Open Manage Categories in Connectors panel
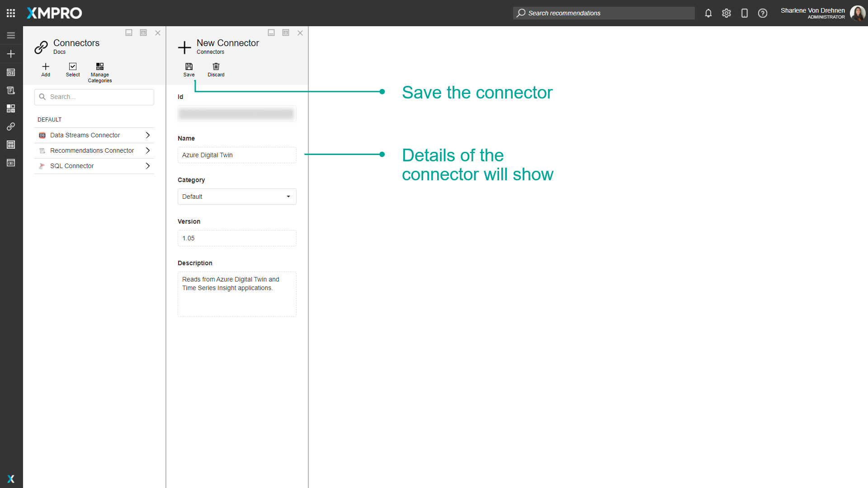The image size is (868, 488). point(100,67)
